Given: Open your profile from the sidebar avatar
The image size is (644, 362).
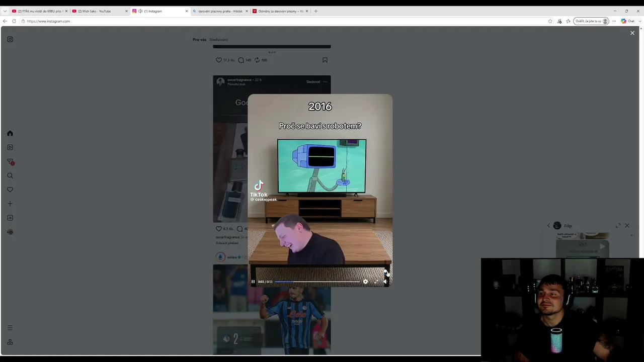Looking at the screenshot, I should pos(10,232).
